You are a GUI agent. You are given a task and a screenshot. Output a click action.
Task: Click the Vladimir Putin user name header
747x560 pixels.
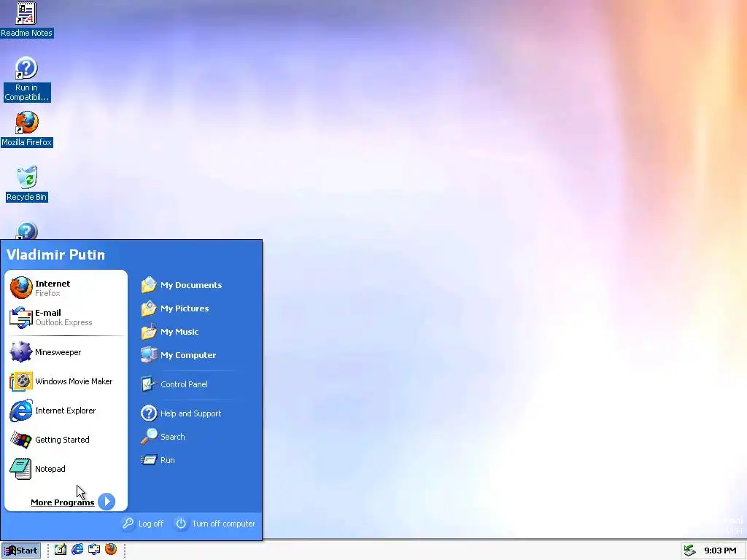coord(55,254)
